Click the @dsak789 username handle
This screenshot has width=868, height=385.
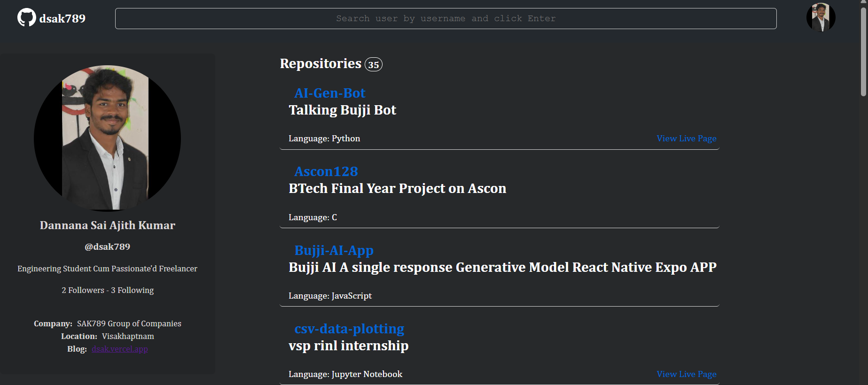(x=107, y=246)
